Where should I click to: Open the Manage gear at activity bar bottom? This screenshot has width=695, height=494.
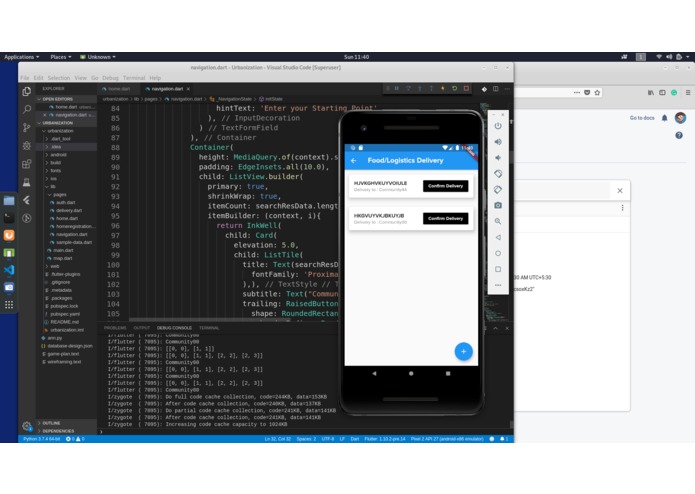[27, 426]
